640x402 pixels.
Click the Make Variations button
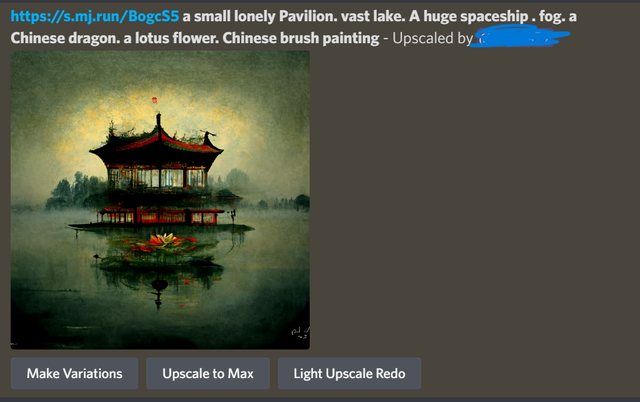coord(74,373)
